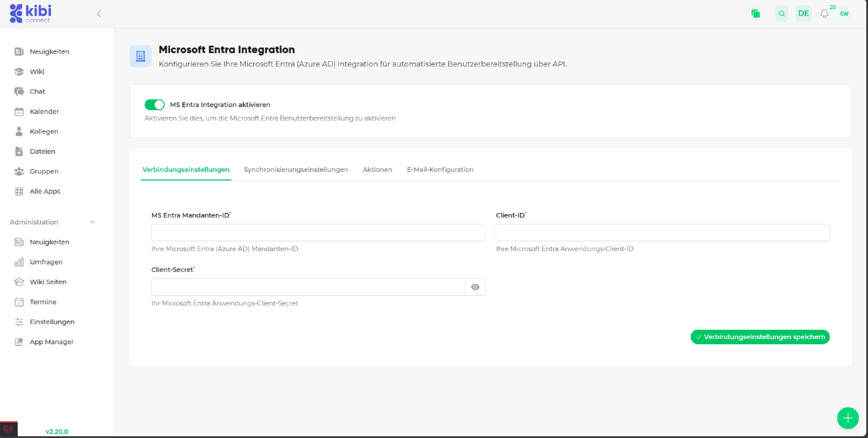Click the Einstellungen sliders icon

19,322
